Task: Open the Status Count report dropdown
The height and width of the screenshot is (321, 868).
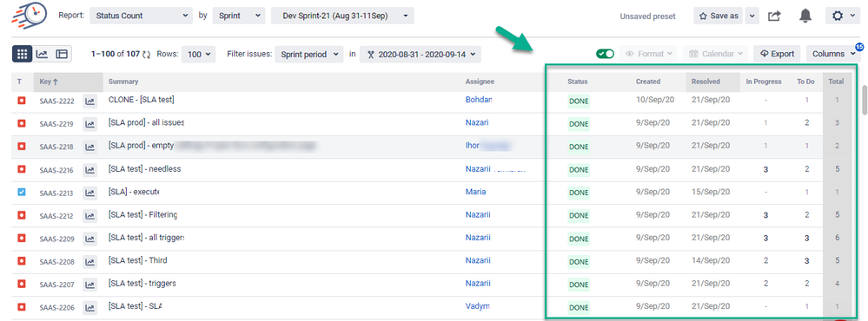Action: coord(141,16)
